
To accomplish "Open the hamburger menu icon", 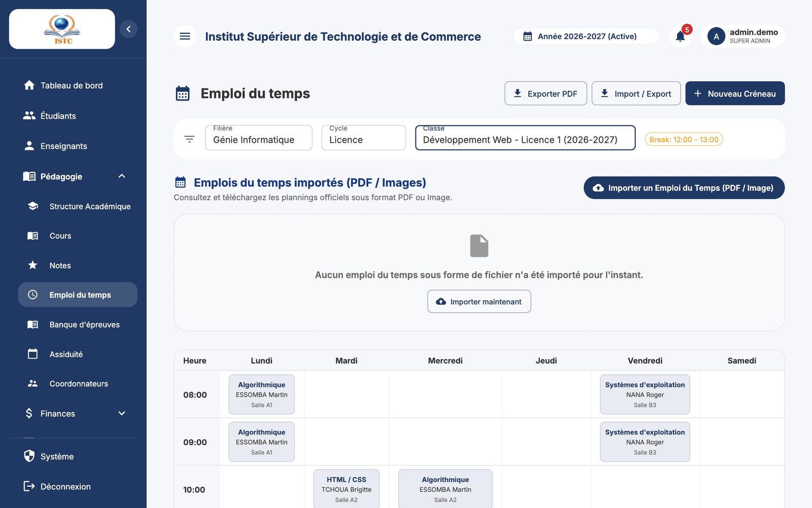I will tap(185, 36).
